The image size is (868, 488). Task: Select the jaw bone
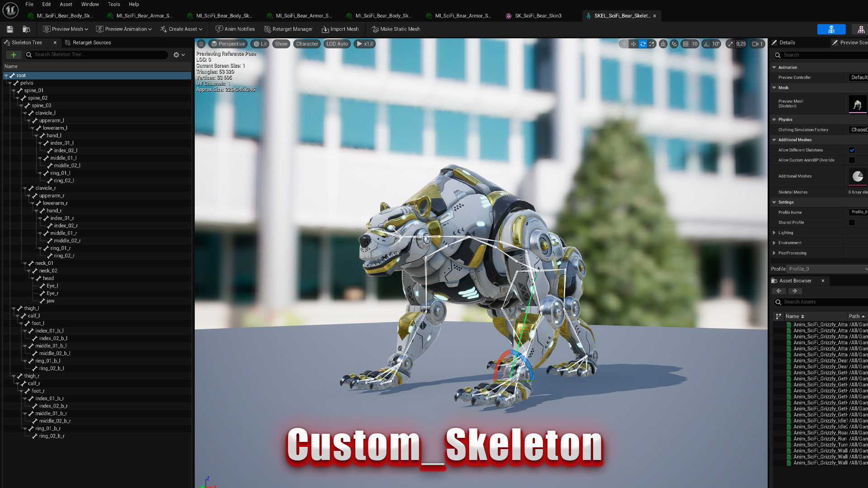[x=50, y=301]
